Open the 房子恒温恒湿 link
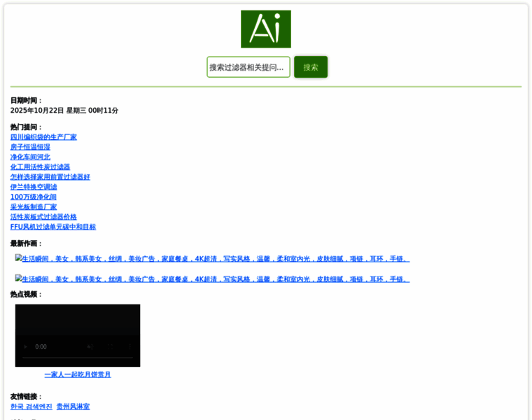 [30, 147]
